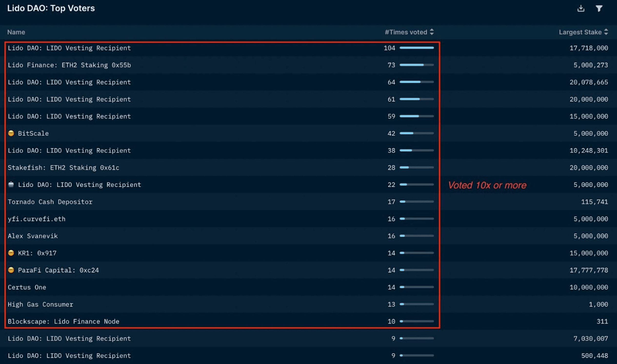Click the ParaFi Capital emoji icon
The image size is (617, 364).
[11, 270]
